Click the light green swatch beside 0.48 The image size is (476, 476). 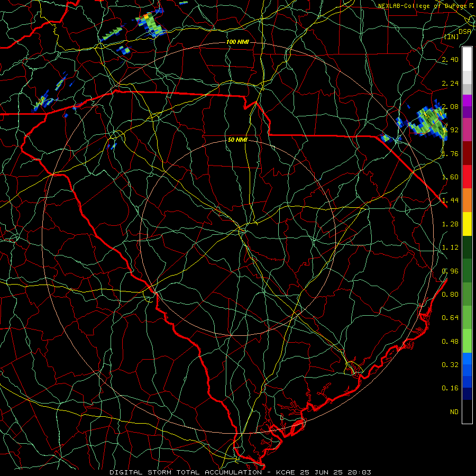[x=467, y=341]
